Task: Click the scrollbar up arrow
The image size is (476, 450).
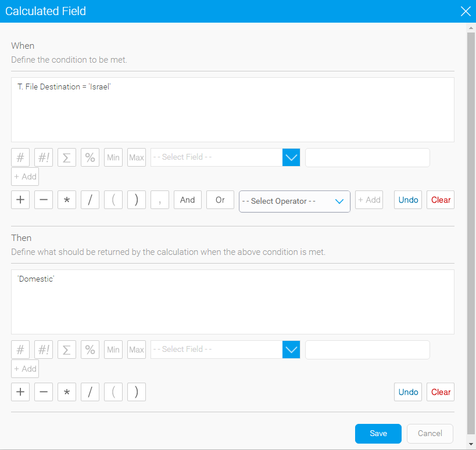Action: tap(471, 28)
